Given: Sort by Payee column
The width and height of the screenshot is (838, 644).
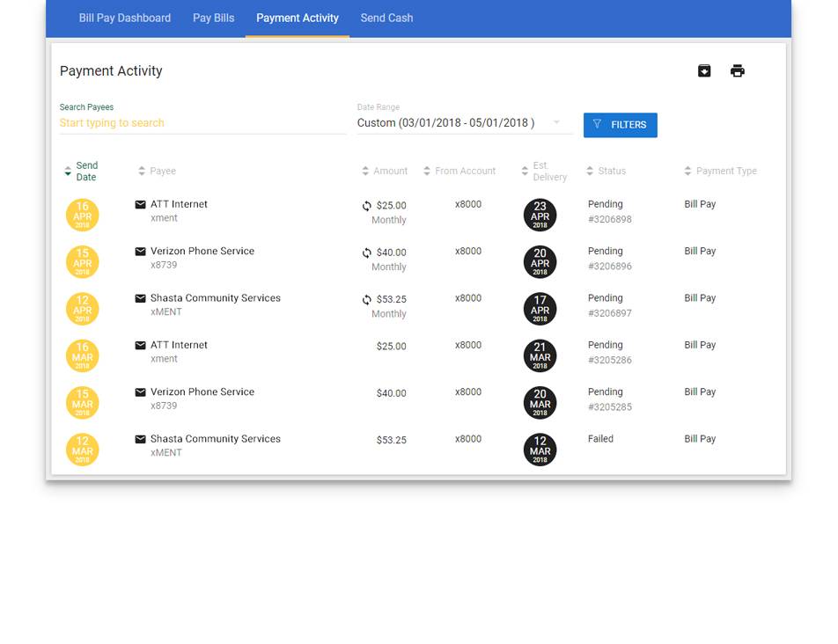Looking at the screenshot, I should pyautogui.click(x=157, y=171).
